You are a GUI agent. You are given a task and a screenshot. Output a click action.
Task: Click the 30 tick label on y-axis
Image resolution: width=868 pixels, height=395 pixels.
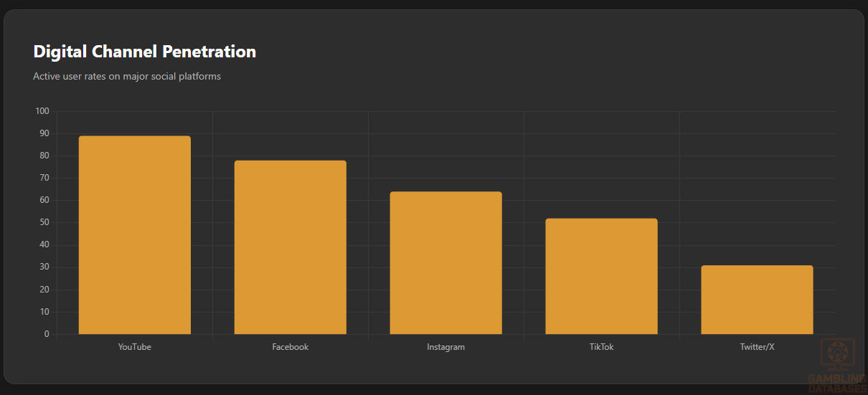pos(44,267)
